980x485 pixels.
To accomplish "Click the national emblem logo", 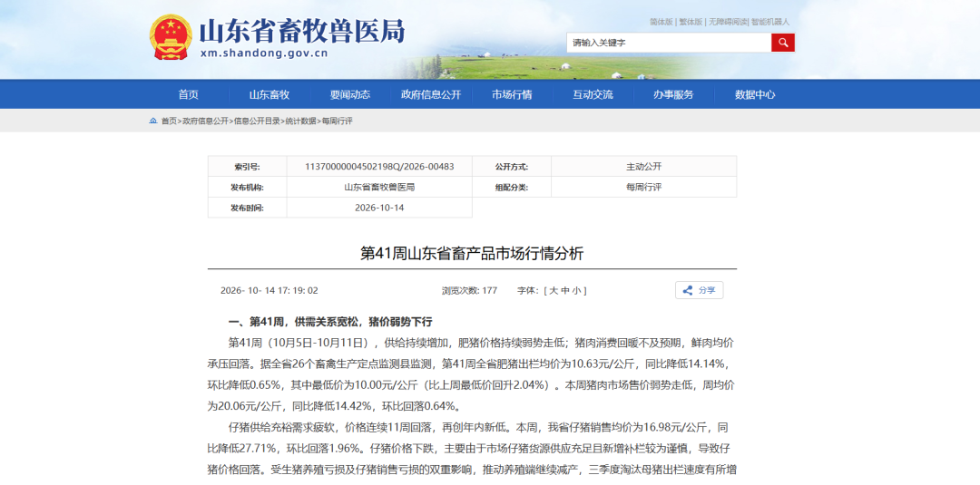I will pos(171,37).
